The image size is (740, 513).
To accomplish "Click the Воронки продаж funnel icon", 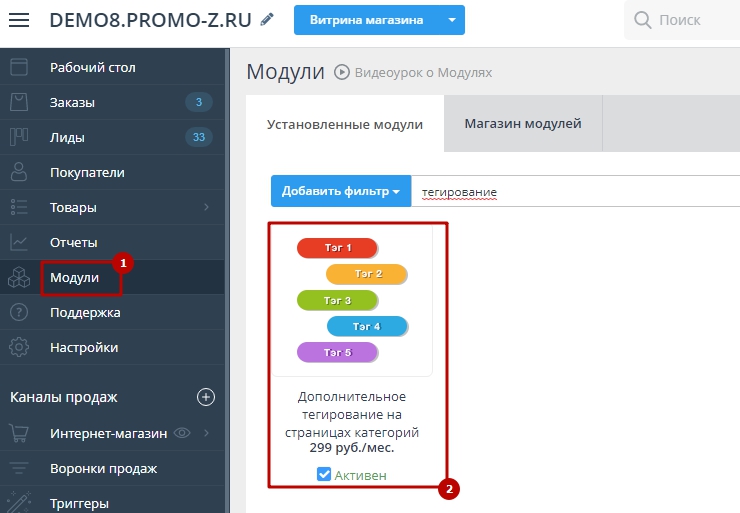I will 19,468.
